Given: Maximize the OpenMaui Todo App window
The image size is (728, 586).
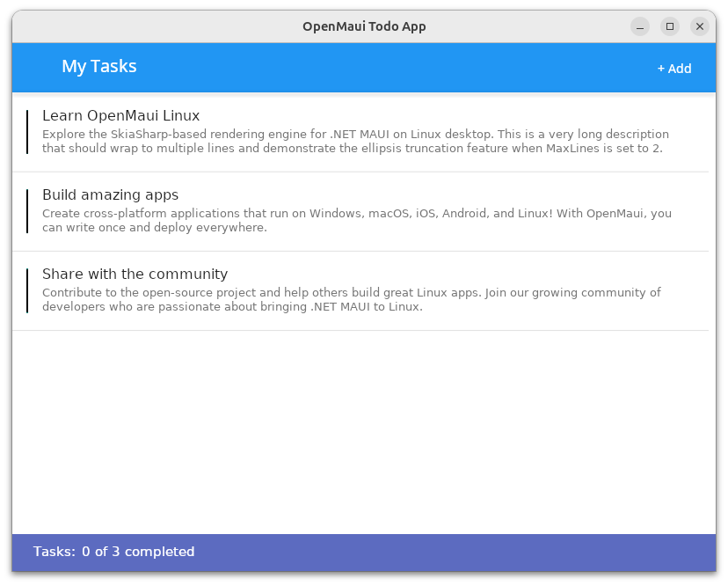Looking at the screenshot, I should 669,26.
